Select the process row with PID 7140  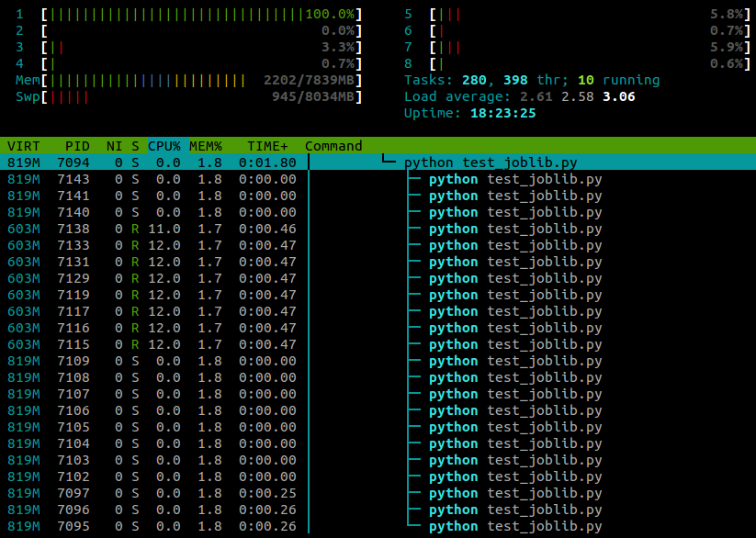pos(378,212)
